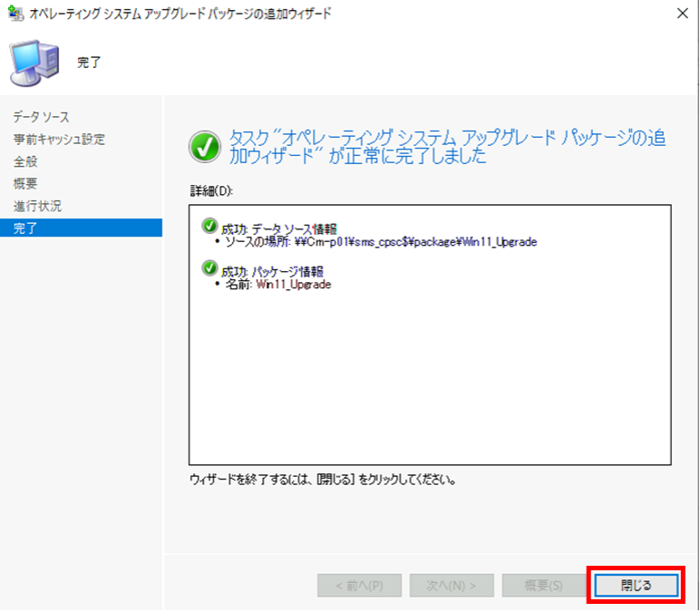Click the ウィザードを終了するには instruction text
Image resolution: width=700 pixels, height=612 pixels.
(x=323, y=480)
